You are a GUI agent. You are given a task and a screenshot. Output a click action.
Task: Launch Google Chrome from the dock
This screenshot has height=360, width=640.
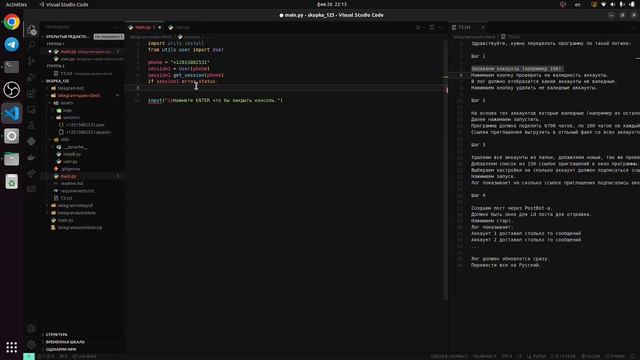coord(11,22)
